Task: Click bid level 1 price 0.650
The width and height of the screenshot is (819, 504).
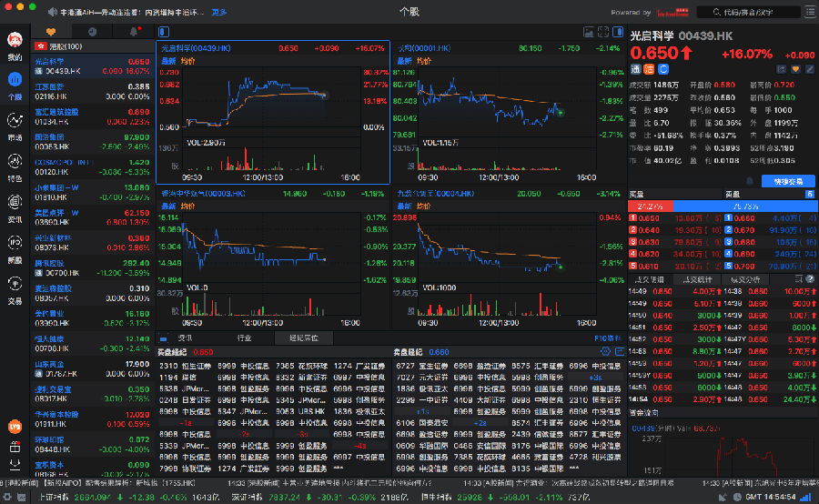Action: 649,218
